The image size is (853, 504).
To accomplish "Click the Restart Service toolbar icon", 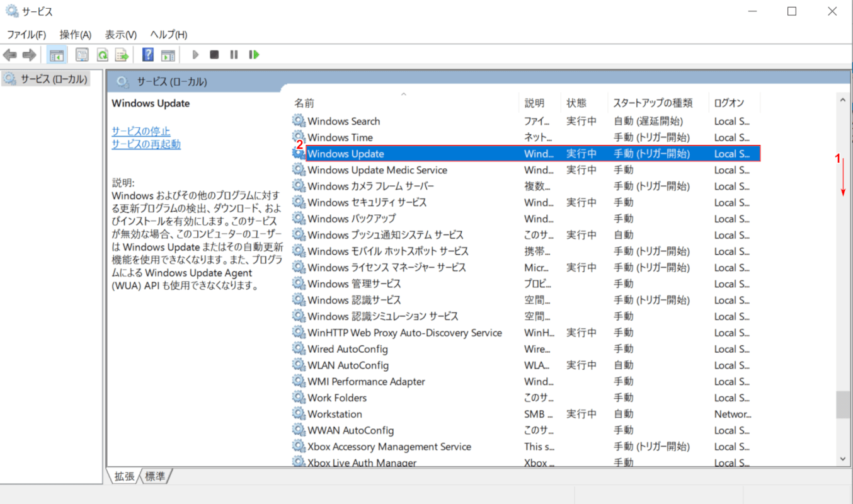I will (x=254, y=55).
